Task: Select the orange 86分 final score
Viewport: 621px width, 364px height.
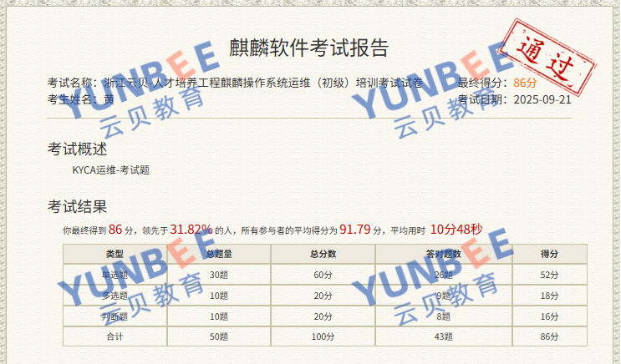Action: point(525,83)
